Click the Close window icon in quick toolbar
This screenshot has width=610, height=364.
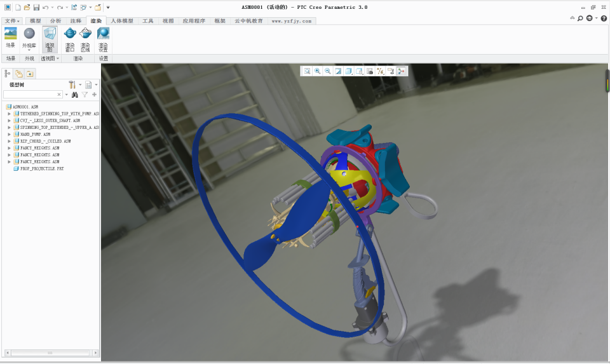(x=98, y=8)
